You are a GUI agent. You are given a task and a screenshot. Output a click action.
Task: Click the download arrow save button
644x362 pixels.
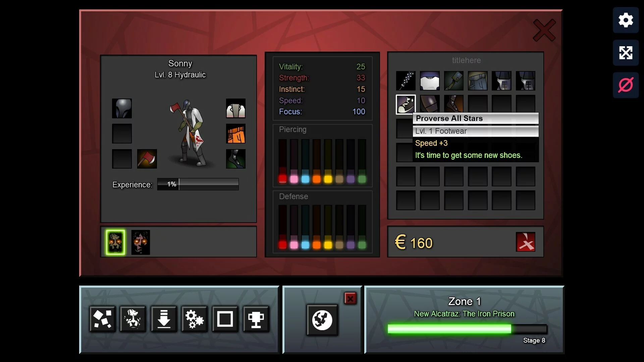(164, 319)
